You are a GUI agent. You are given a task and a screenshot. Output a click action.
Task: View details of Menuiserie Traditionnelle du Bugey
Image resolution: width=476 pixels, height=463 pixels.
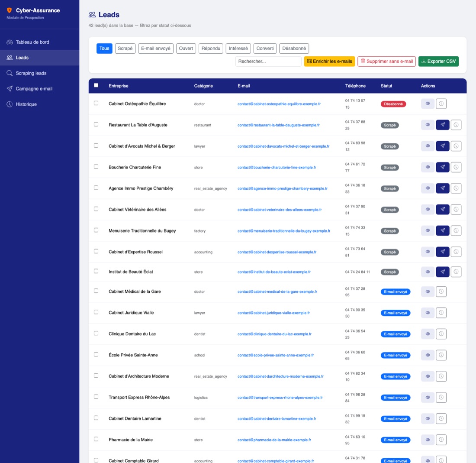pos(428,230)
